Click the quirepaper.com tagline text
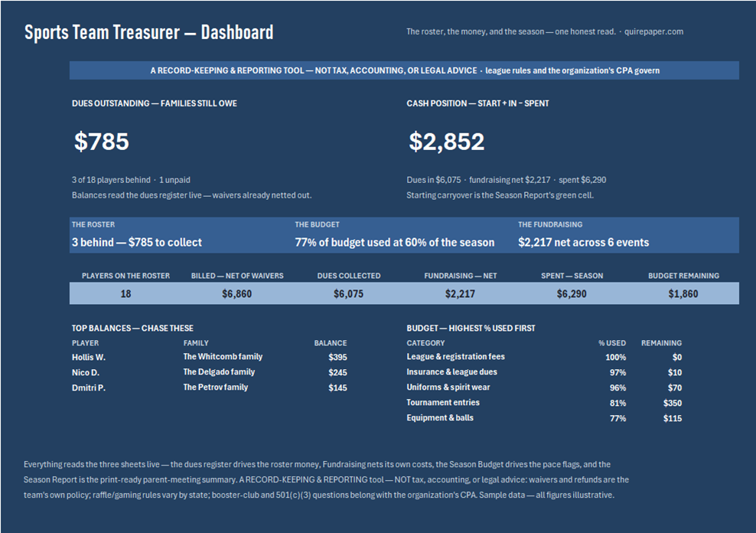Viewport: 756px width, 533px height. 544,32
